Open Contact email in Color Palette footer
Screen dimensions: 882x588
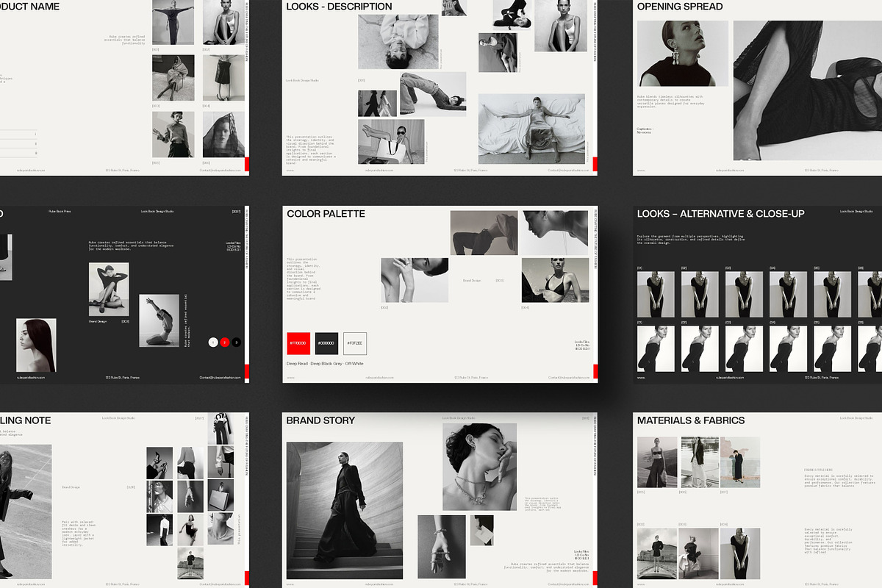pyautogui.click(x=569, y=377)
